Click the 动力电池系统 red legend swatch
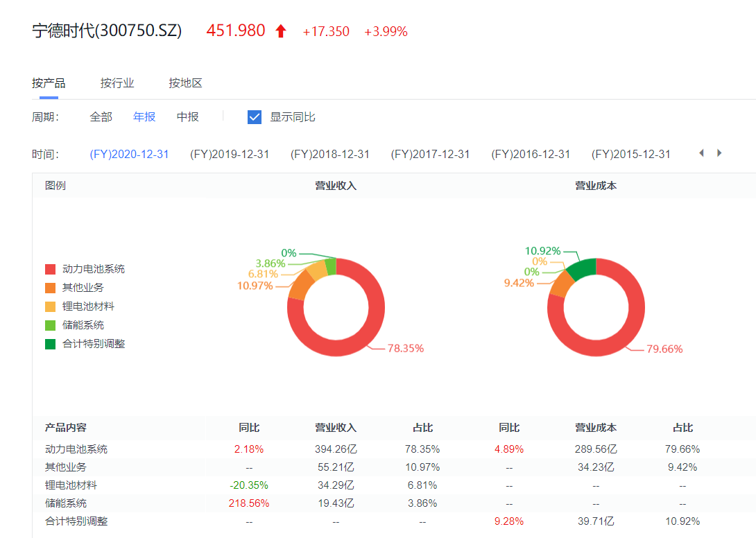This screenshot has height=538, width=756. tap(50, 269)
